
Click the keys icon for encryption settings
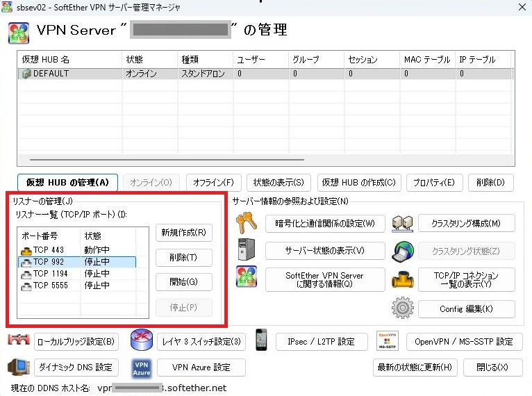tap(247, 223)
